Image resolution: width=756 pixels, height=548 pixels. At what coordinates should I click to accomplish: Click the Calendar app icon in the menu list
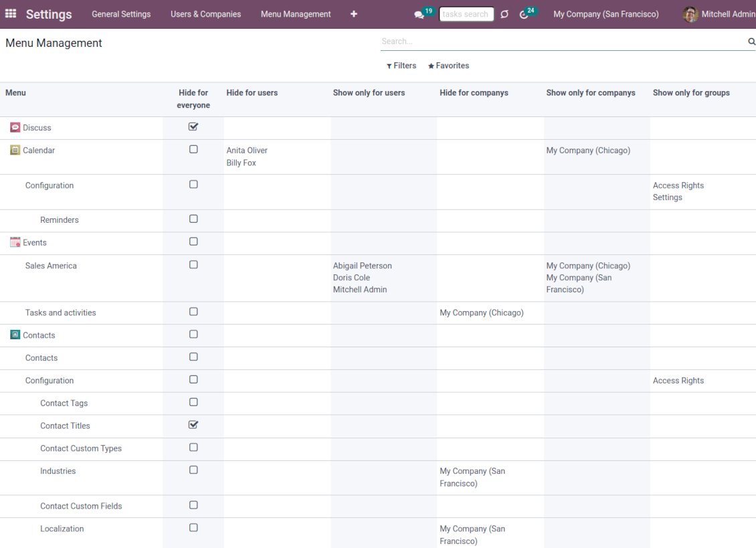(x=15, y=150)
